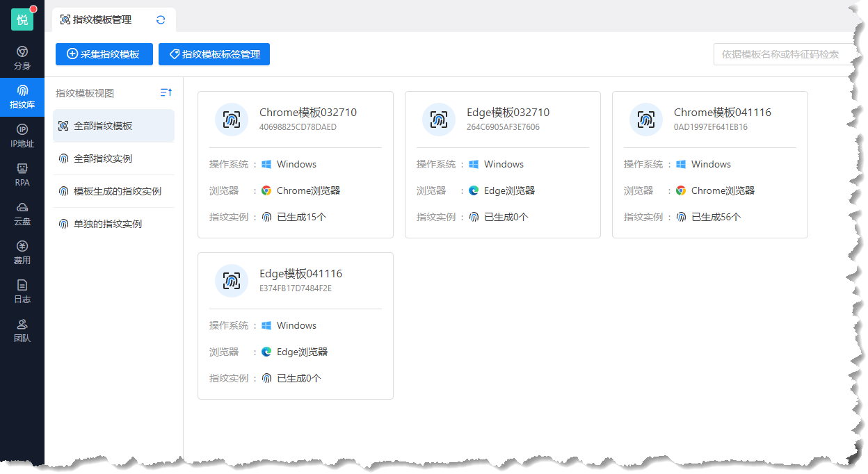Click 已生成0个 in Edge模板032710 card
The height and width of the screenshot is (474, 868).
point(506,217)
